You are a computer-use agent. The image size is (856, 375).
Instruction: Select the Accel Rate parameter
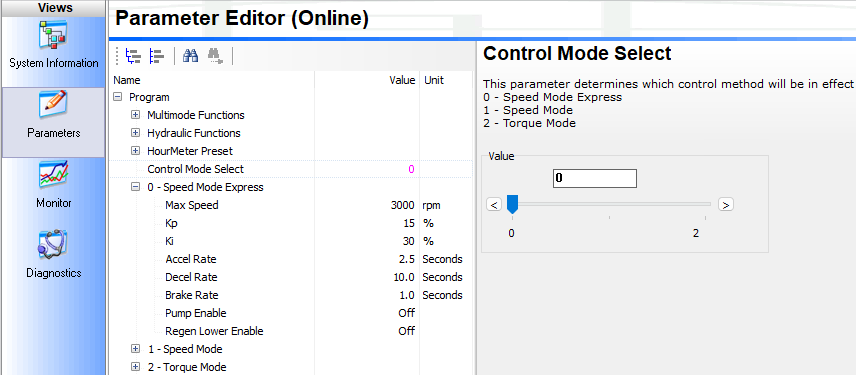coord(191,259)
